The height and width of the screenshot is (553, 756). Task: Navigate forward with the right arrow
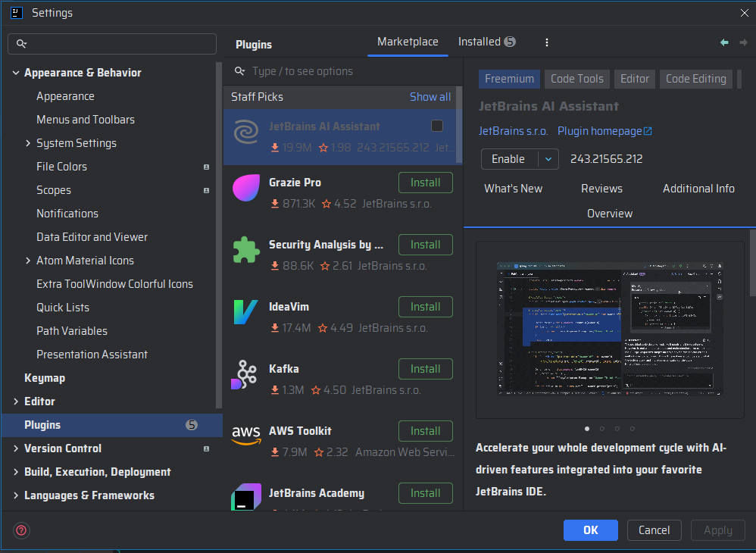point(743,42)
